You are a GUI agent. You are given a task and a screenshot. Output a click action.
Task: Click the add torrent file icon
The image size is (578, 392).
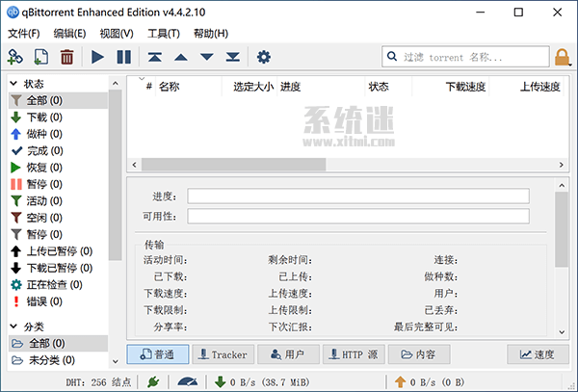click(x=40, y=57)
